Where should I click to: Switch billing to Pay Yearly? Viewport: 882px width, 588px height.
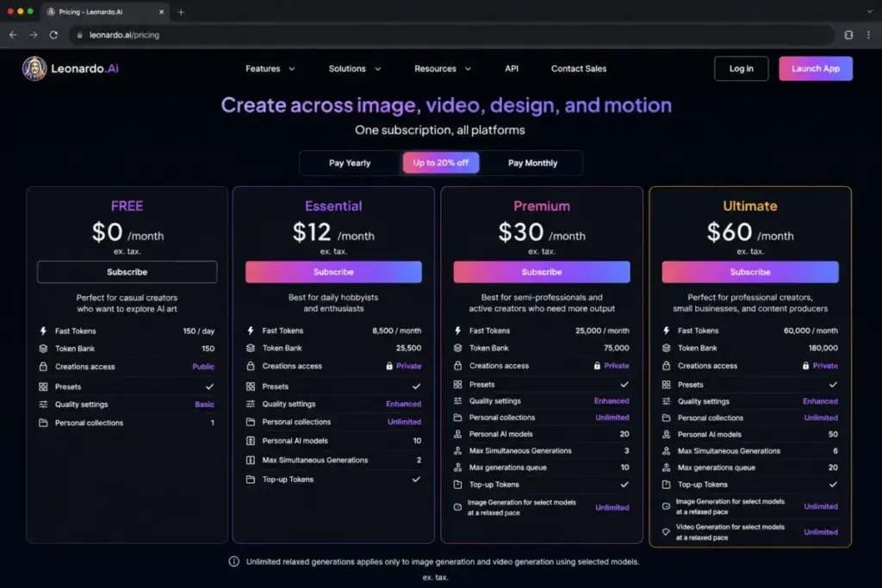coord(350,163)
